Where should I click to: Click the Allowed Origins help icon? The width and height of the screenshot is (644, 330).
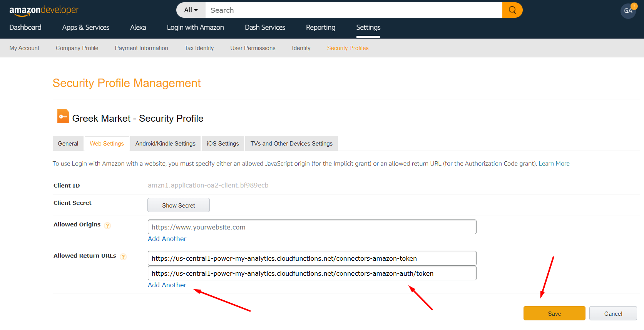[108, 226]
